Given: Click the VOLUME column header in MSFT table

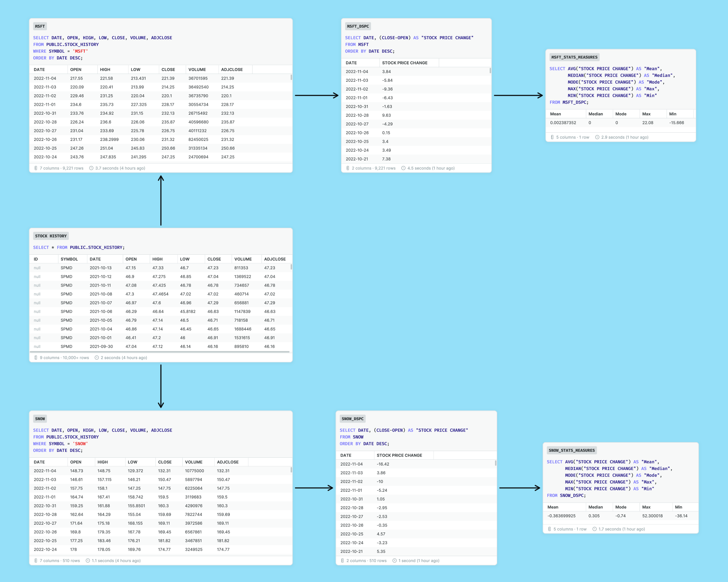Looking at the screenshot, I should 197,70.
